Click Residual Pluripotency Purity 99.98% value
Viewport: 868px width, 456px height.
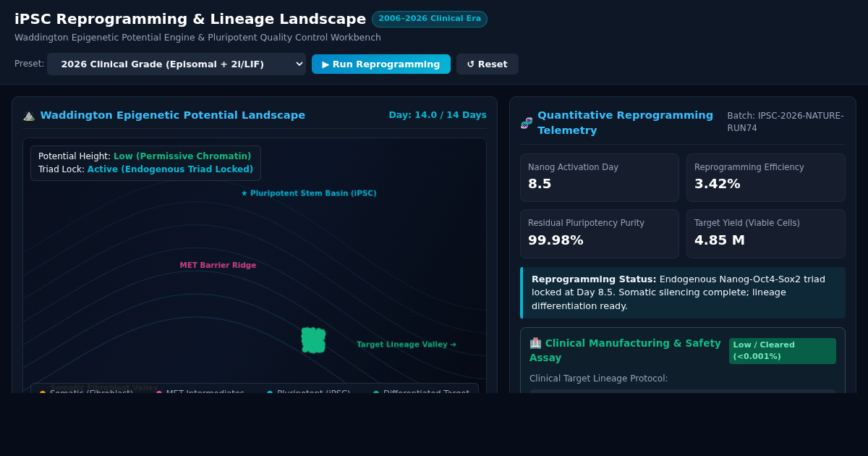point(556,240)
